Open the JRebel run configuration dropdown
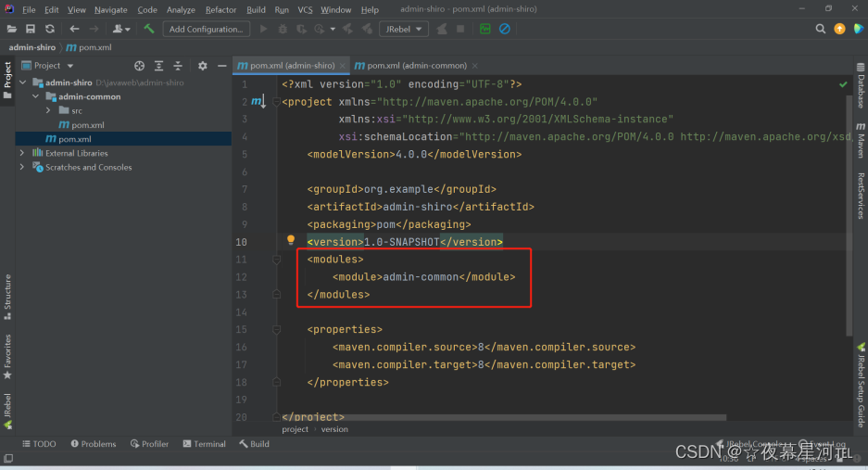The width and height of the screenshot is (868, 470). [x=403, y=29]
